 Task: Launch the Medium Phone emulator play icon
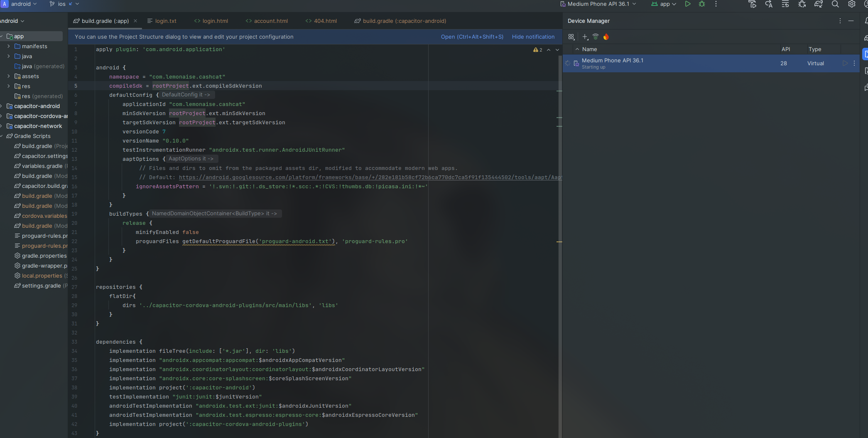[845, 63]
